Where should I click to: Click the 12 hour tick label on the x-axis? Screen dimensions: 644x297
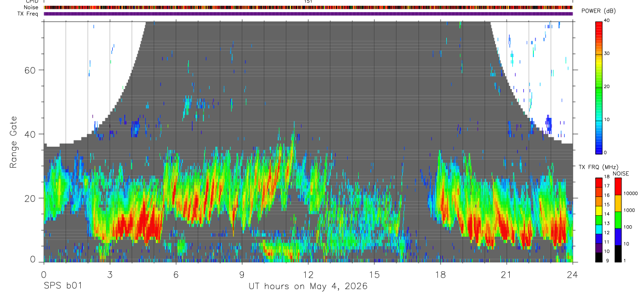pyautogui.click(x=308, y=274)
